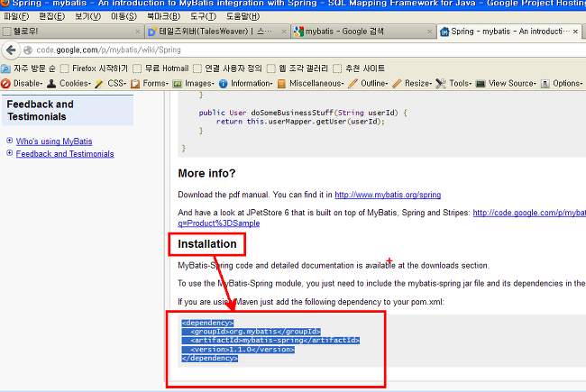Open the 보기(V) menu

click(87, 17)
